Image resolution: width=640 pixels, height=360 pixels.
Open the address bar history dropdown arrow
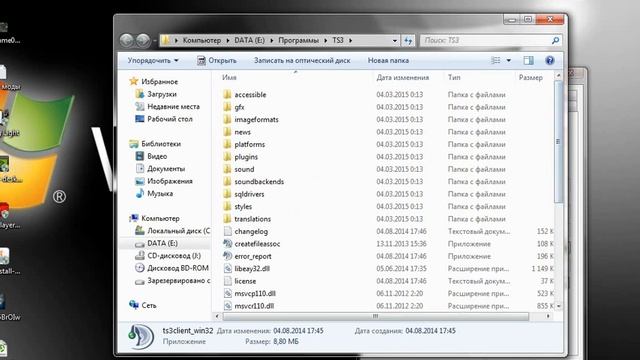tap(394, 40)
